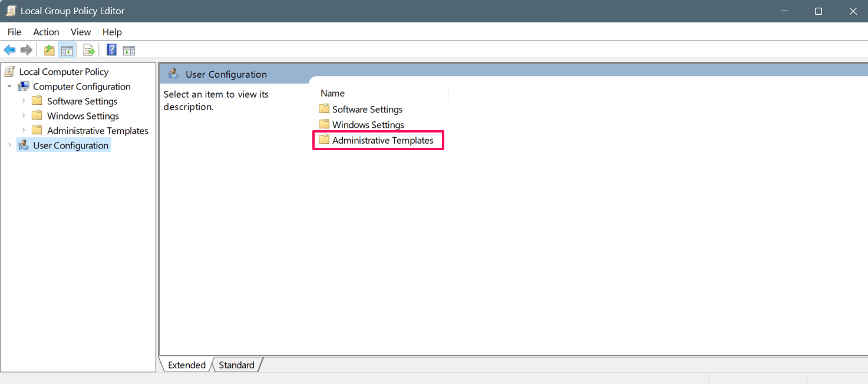This screenshot has width=868, height=384.
Task: Toggle the Show/Hide Console Tree icon
Action: click(x=67, y=50)
